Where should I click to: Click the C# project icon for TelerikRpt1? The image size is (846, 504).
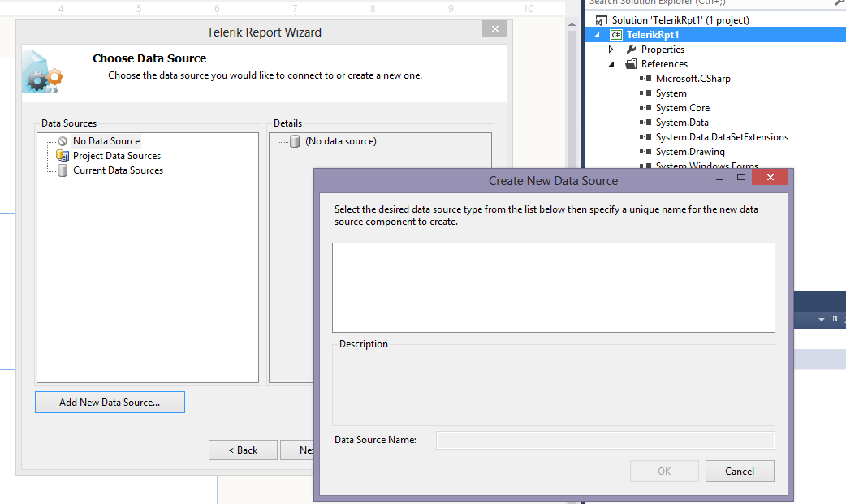pyautogui.click(x=615, y=35)
